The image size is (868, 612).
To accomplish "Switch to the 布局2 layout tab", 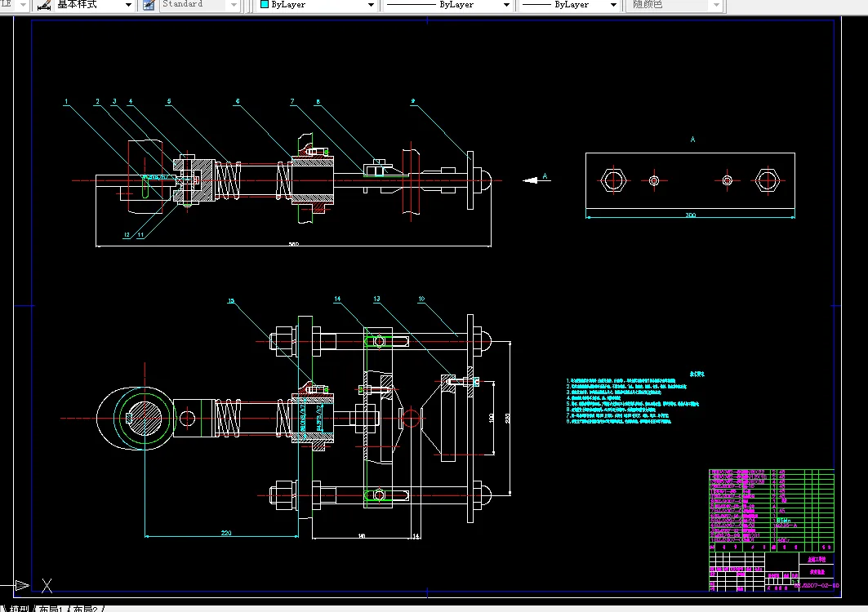I will point(86,609).
